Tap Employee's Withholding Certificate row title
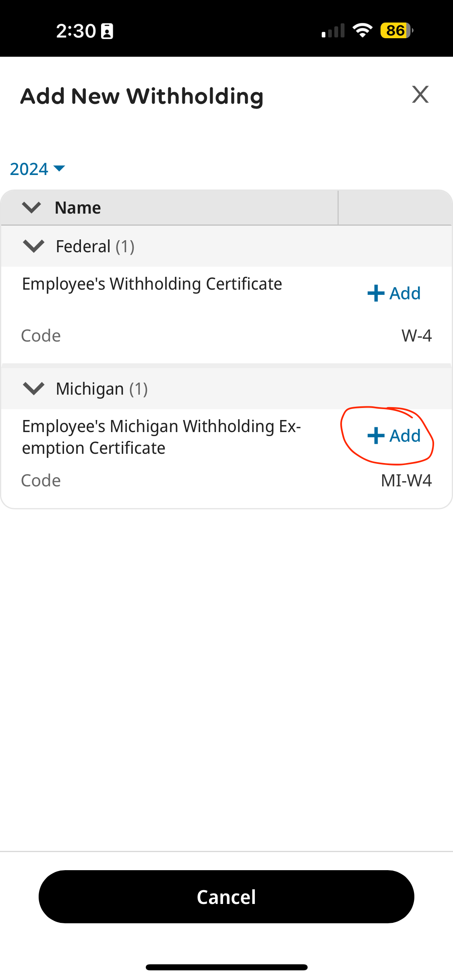 click(152, 284)
